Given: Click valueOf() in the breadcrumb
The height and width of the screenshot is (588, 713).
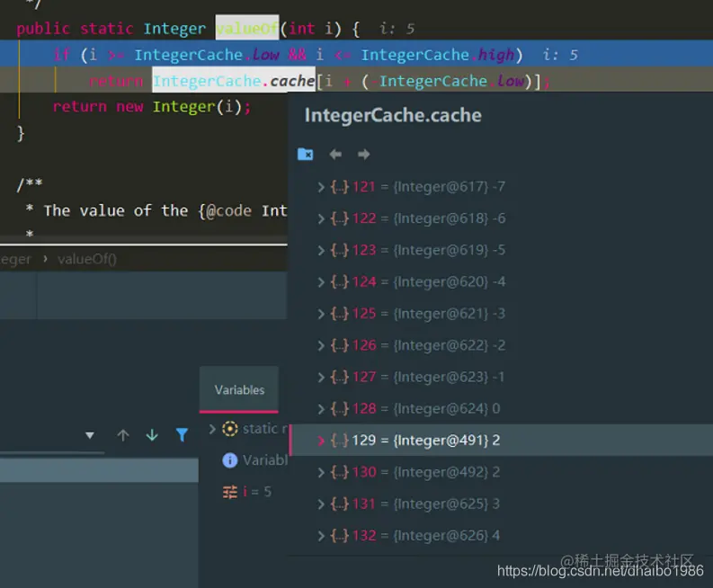Looking at the screenshot, I should pos(87,259).
